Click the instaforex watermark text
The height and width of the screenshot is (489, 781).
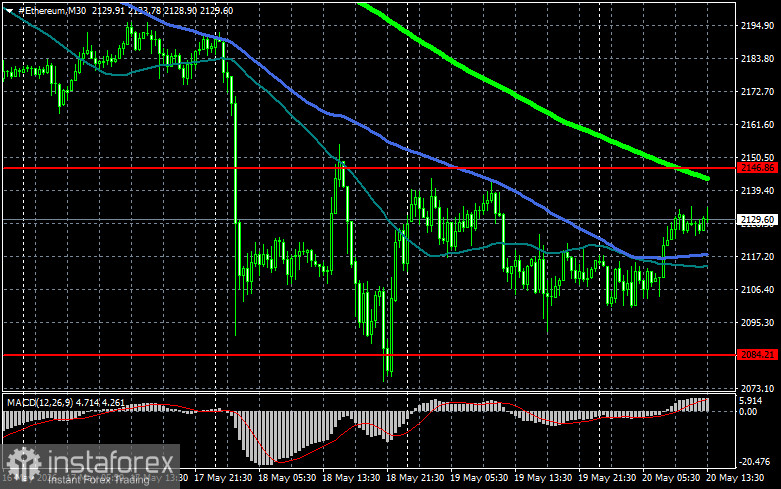pyautogui.click(x=111, y=462)
